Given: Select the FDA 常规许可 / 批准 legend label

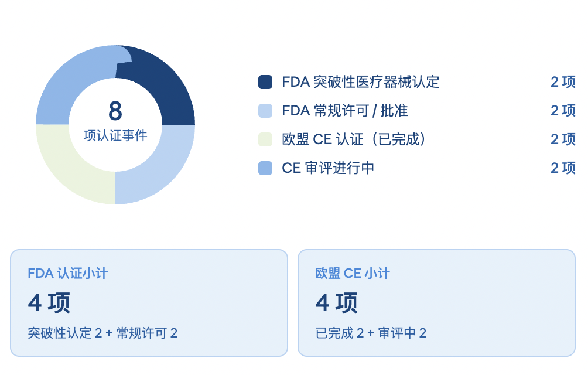Looking at the screenshot, I should [x=344, y=111].
